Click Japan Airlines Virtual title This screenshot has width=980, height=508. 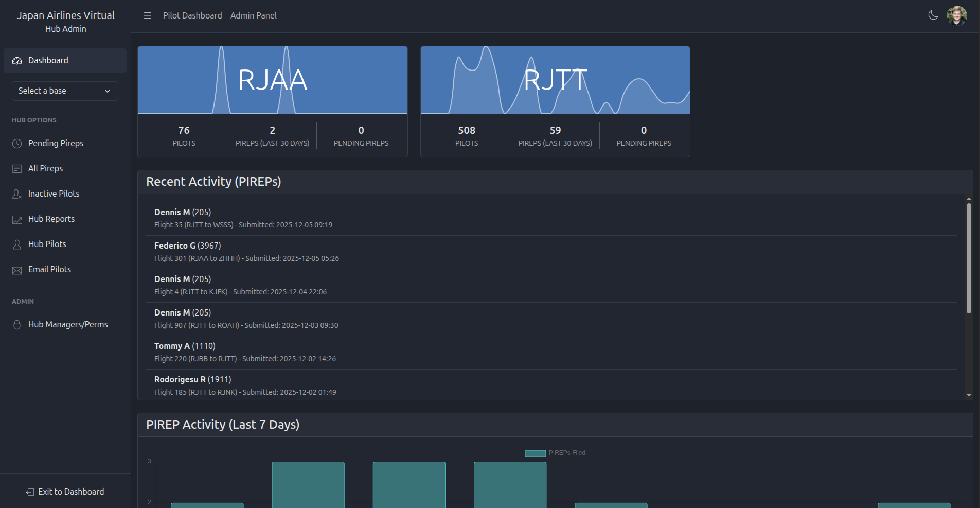click(x=66, y=15)
